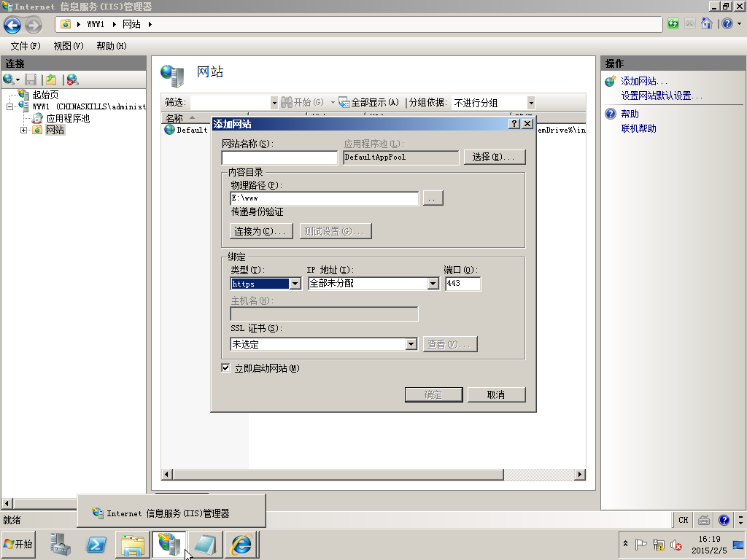Click the IIS Manager taskbar icon
Viewport: 747px width, 560px height.
click(169, 545)
